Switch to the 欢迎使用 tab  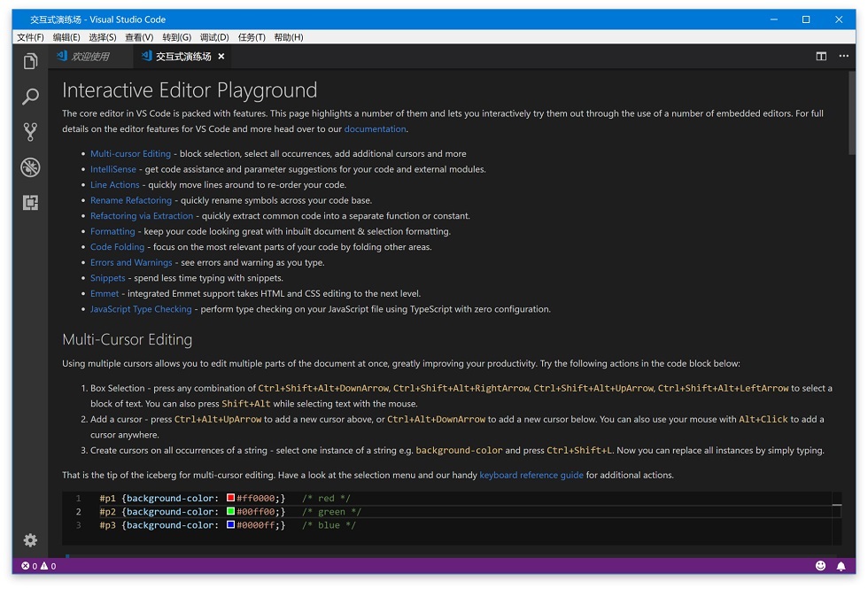click(x=90, y=57)
